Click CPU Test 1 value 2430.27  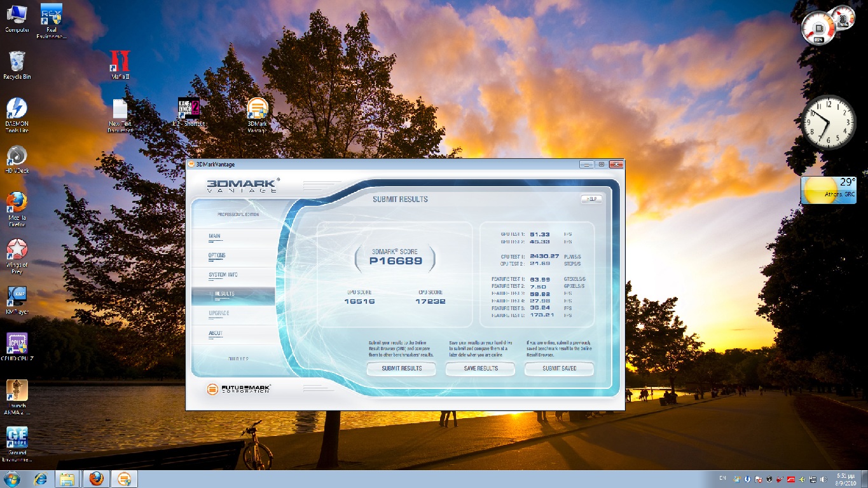(544, 256)
